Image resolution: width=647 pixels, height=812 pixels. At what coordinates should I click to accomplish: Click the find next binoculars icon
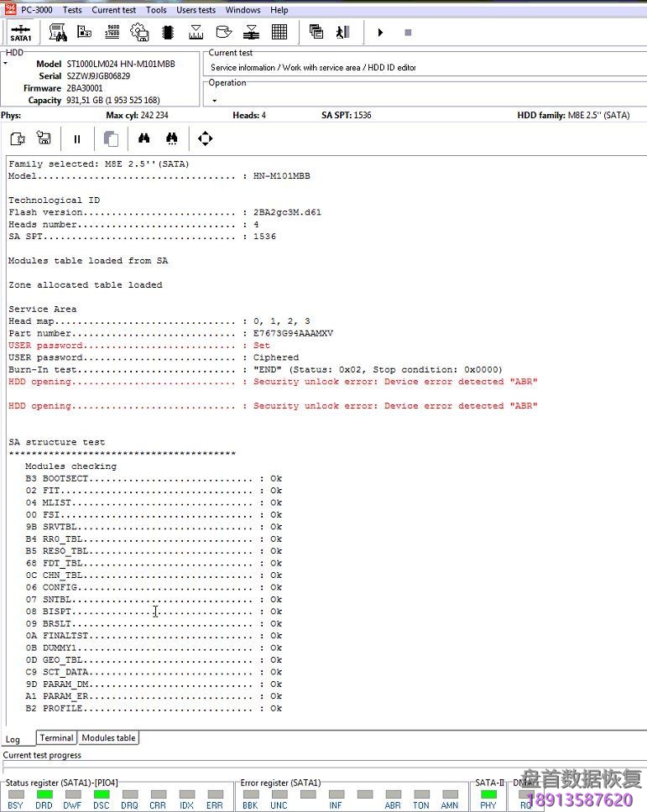pyautogui.click(x=172, y=138)
